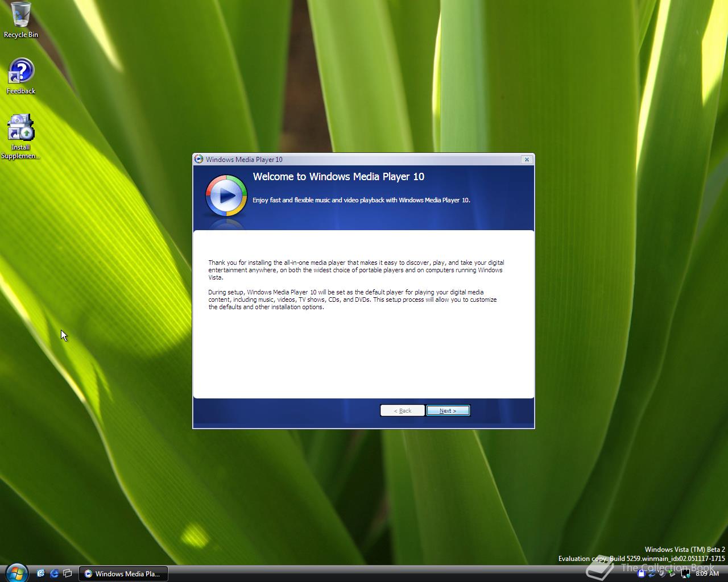Launch Internet Explorer from Quick Launch
Viewport: 728px width, 582px height.
[x=54, y=573]
